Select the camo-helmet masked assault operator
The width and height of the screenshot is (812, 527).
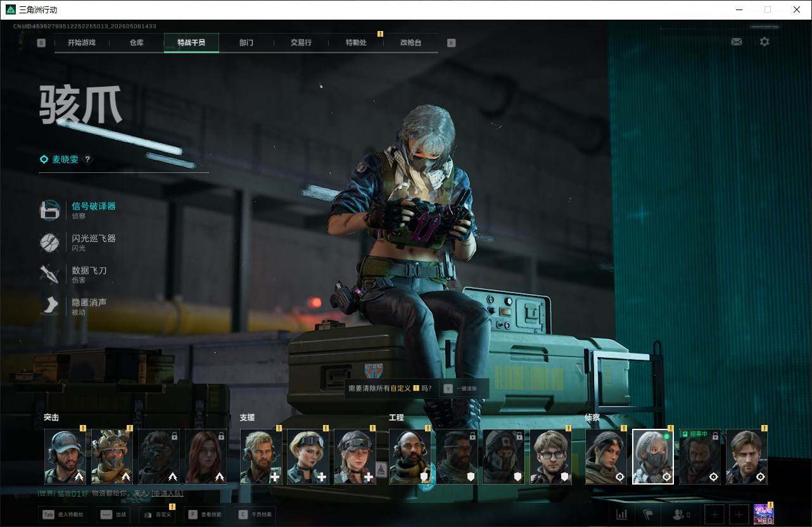112,457
